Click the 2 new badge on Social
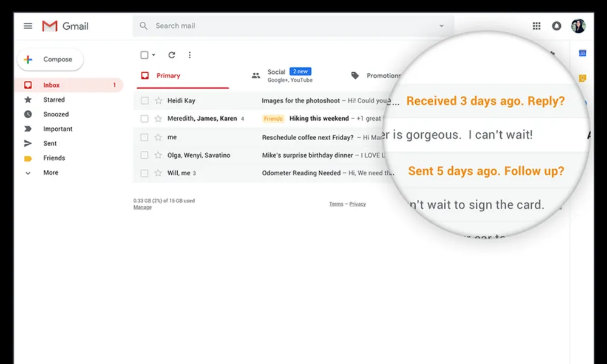Screen dimensions: 607x364 point(300,72)
